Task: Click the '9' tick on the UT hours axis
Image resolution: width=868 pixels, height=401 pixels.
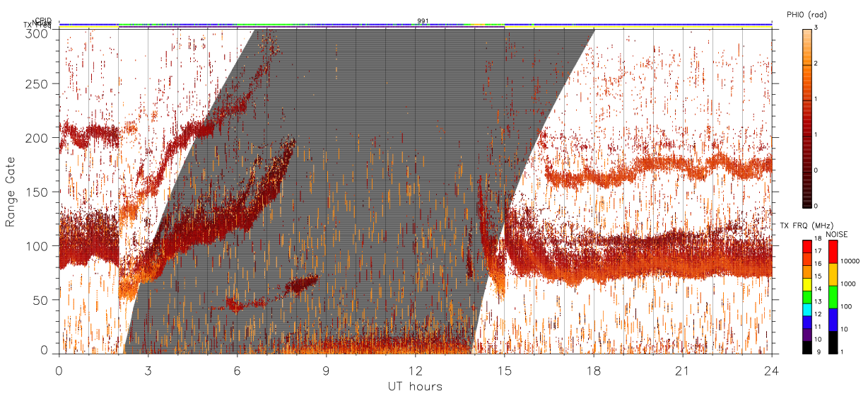Action: point(326,370)
